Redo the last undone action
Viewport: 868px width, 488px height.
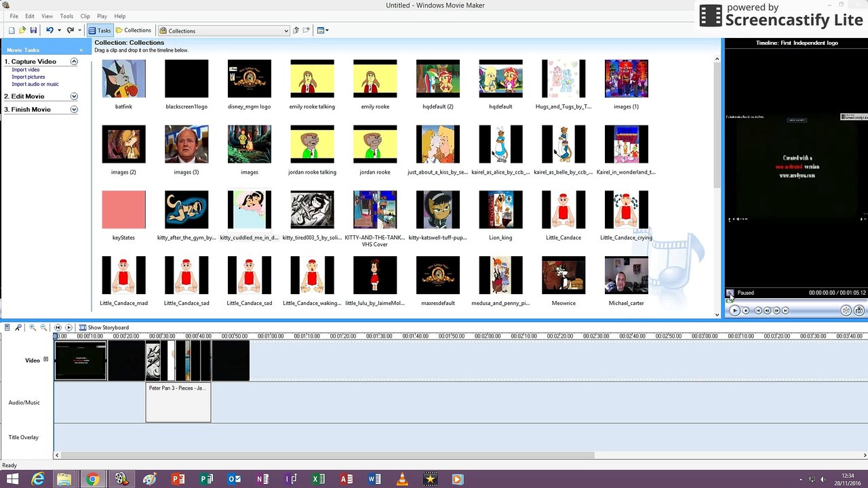(70, 30)
